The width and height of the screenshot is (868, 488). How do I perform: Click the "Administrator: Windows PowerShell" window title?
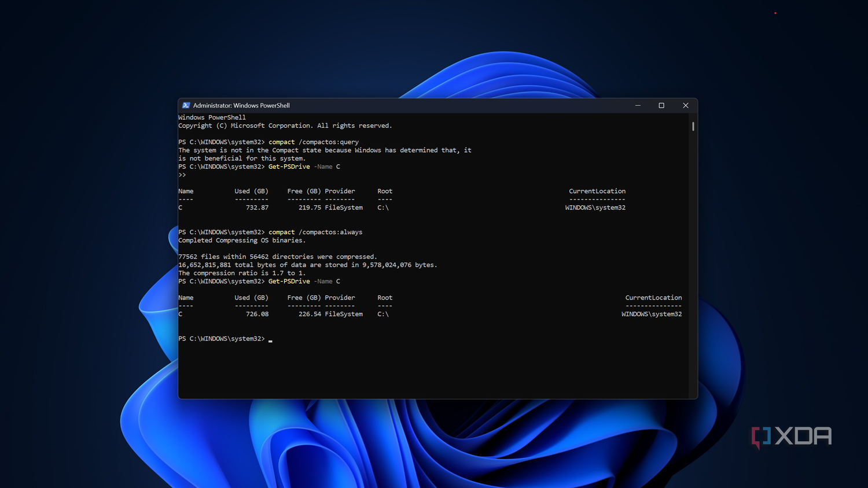tap(241, 105)
